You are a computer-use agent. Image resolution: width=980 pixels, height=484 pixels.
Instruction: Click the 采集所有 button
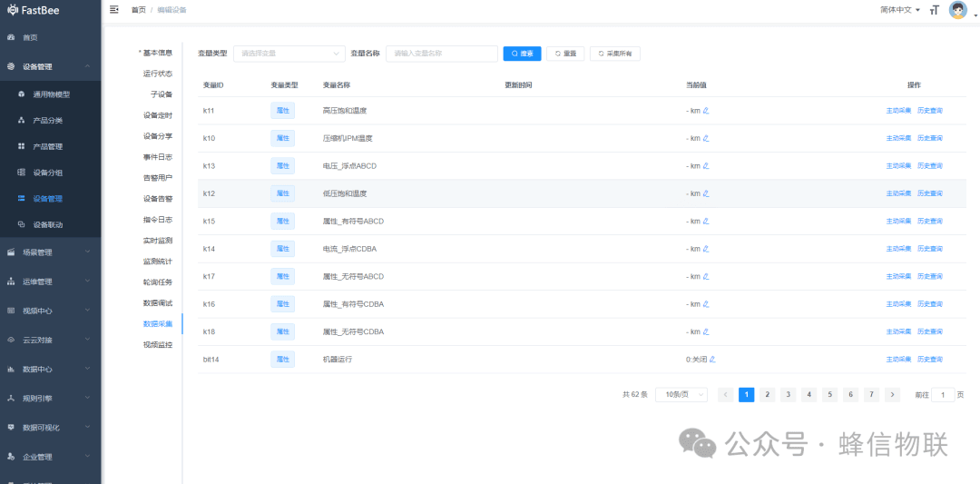[x=615, y=54]
